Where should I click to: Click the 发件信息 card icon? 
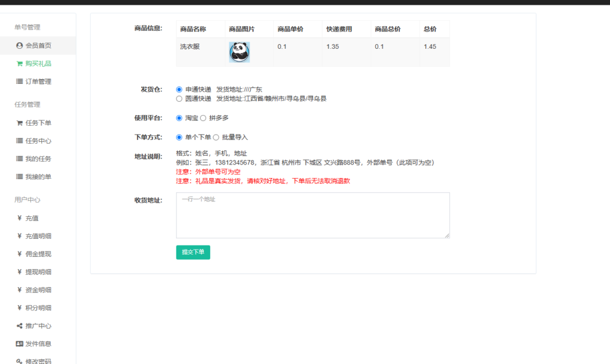point(20,343)
